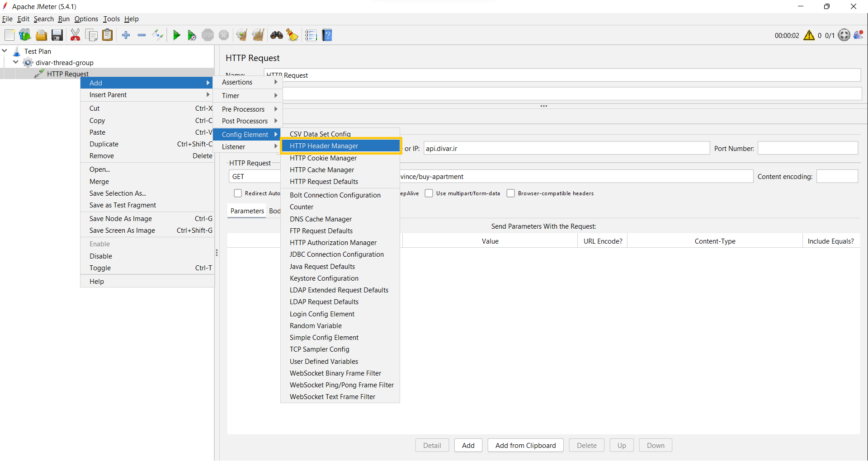Choose HTTP Header Manager menu item
Screen dimensions: 868x461
click(341, 146)
